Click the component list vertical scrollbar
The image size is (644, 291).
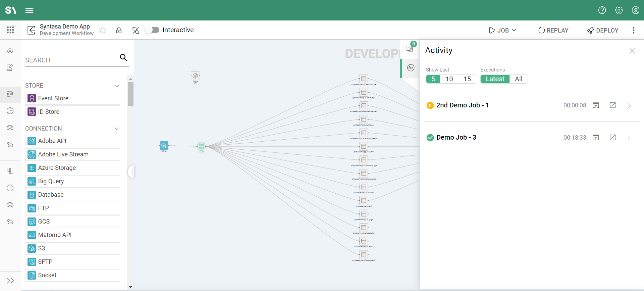point(130,94)
